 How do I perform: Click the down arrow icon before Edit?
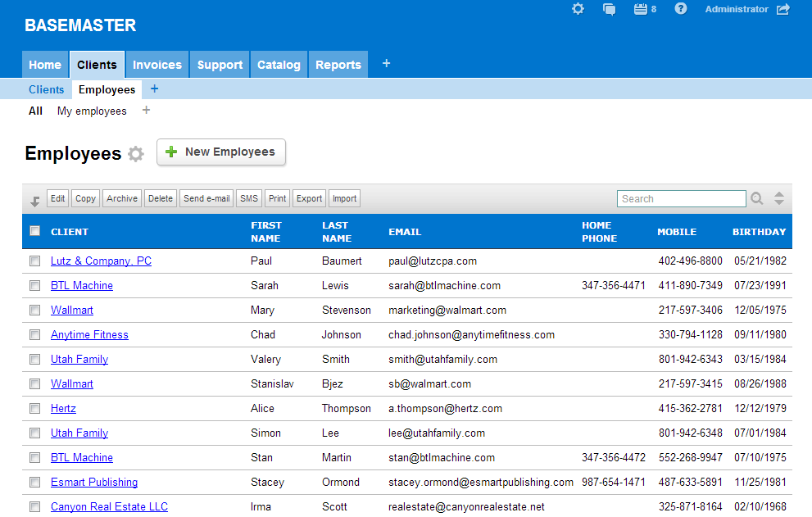[x=34, y=202]
